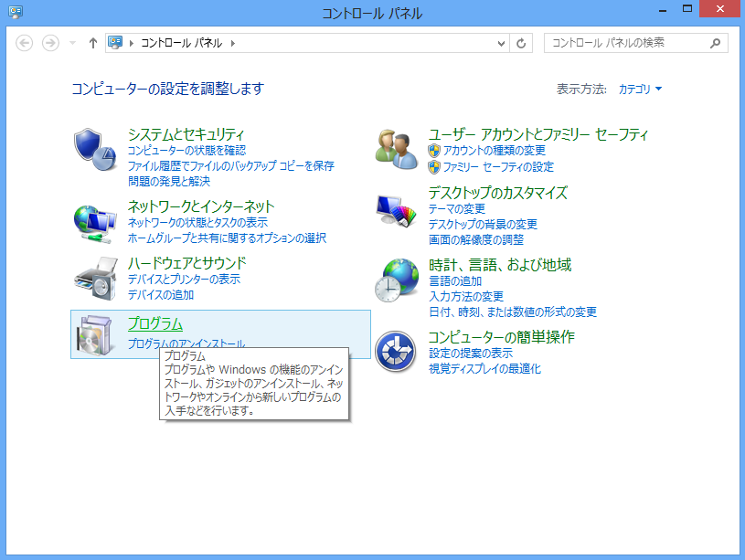Click the shield icon next to アカウントの種類の変更
Screen dimensions: 745x560
(x=434, y=151)
